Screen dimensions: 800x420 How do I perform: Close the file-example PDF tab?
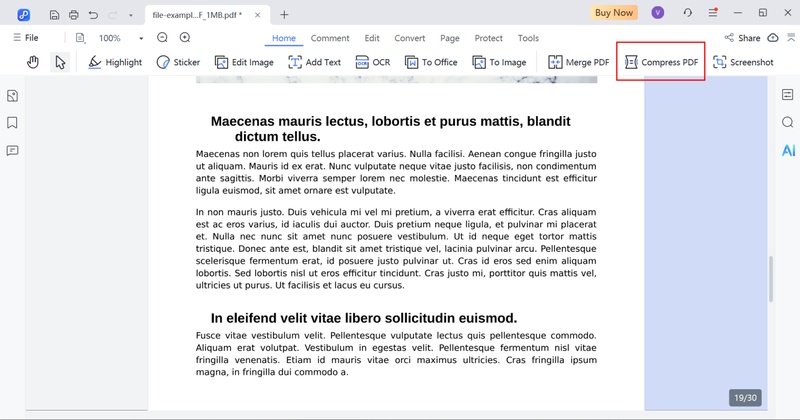coord(258,15)
